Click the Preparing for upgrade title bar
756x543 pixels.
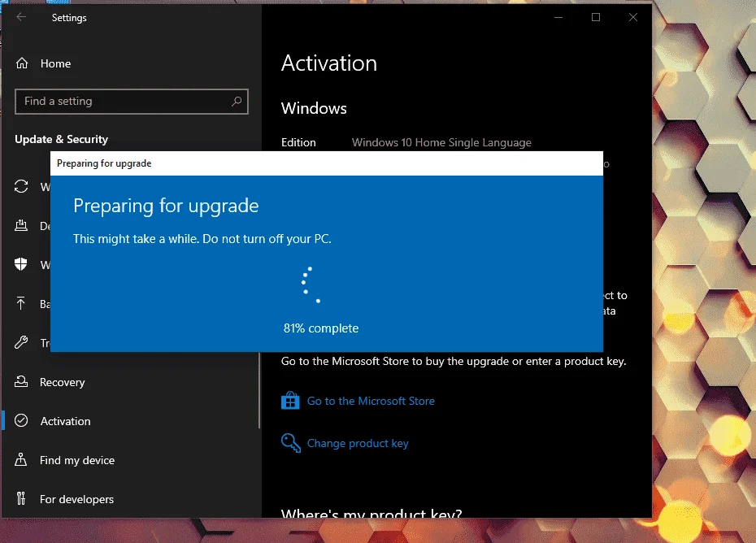327,163
